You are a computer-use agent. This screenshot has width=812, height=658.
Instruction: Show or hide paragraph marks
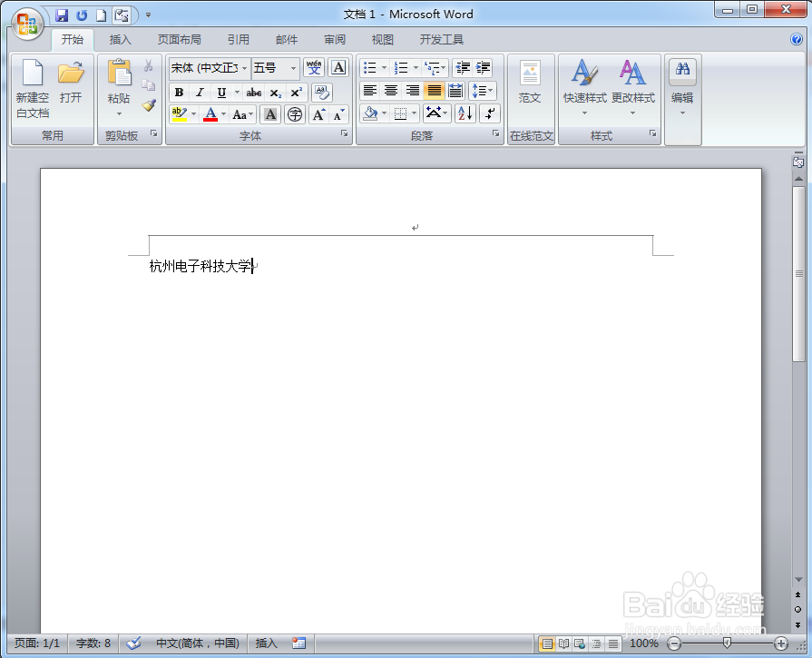[x=490, y=113]
